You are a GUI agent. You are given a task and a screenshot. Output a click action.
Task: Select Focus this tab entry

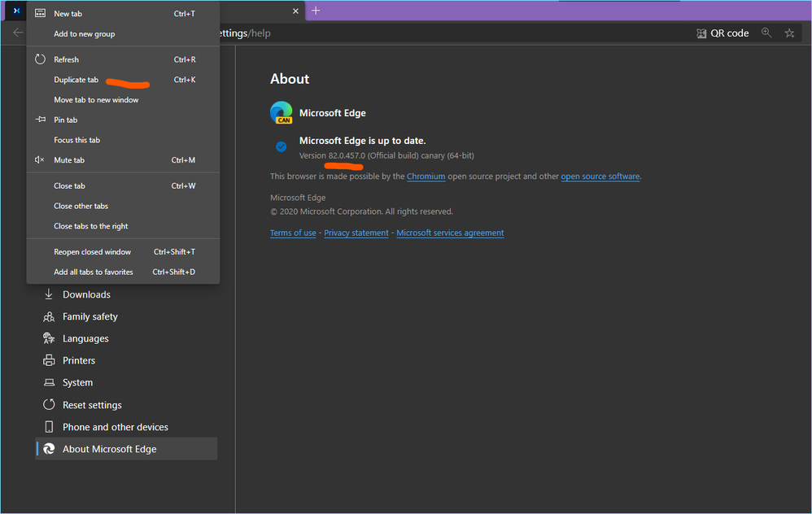click(123, 140)
